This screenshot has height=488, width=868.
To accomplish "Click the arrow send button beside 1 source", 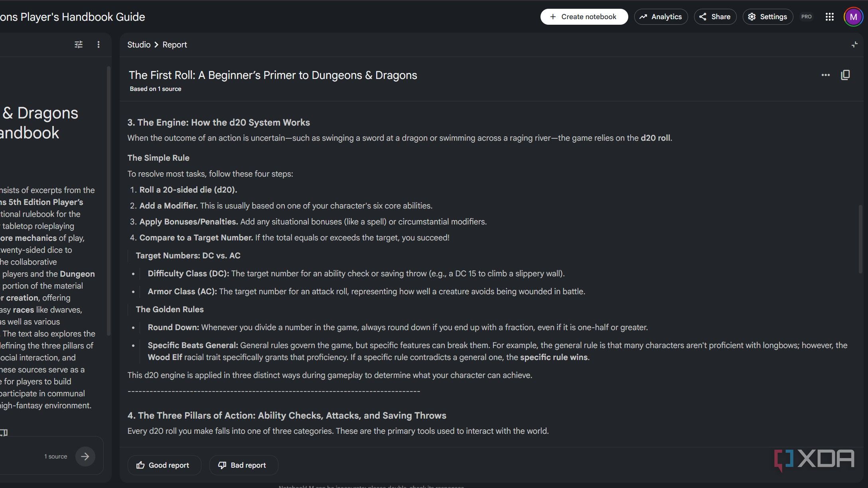I will (x=85, y=456).
